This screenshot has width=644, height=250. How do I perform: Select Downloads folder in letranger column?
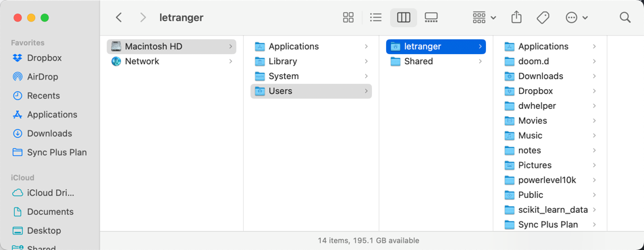pyautogui.click(x=550, y=76)
